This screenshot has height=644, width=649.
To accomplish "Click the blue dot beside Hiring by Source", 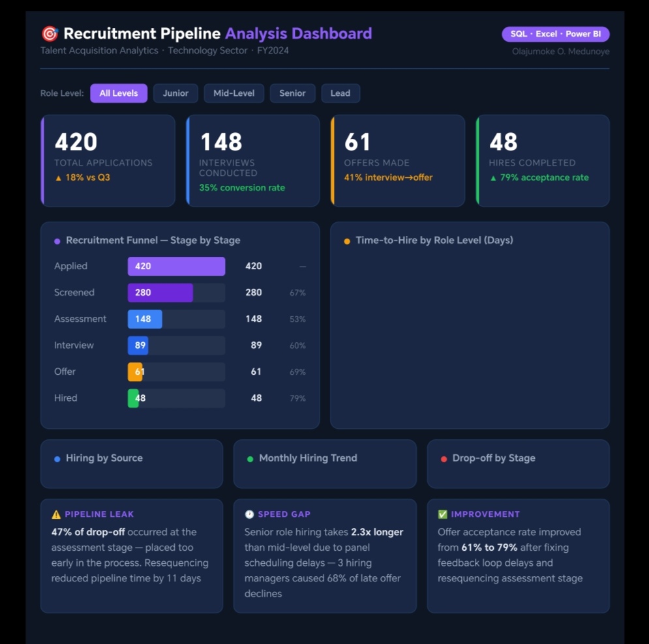I will click(x=57, y=459).
